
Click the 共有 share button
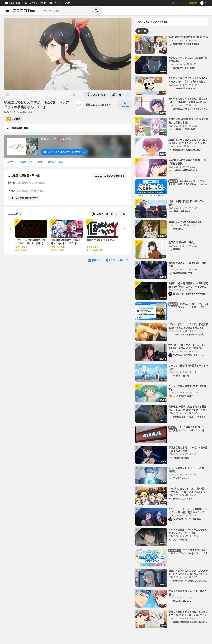[116, 95]
